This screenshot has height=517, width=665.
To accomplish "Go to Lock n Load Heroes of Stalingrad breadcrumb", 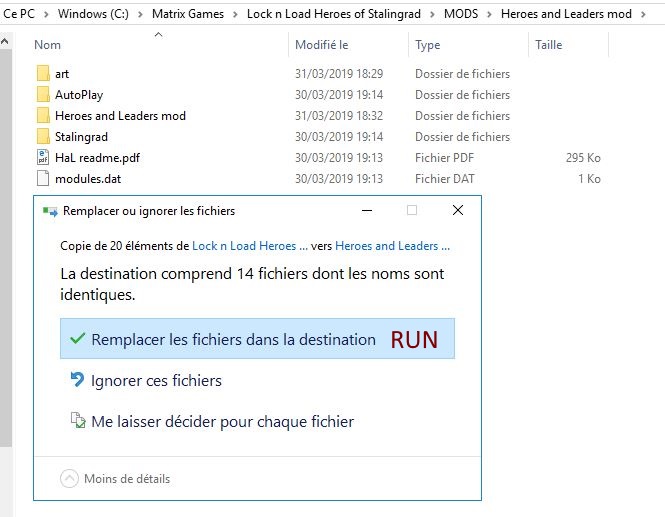I will point(334,14).
